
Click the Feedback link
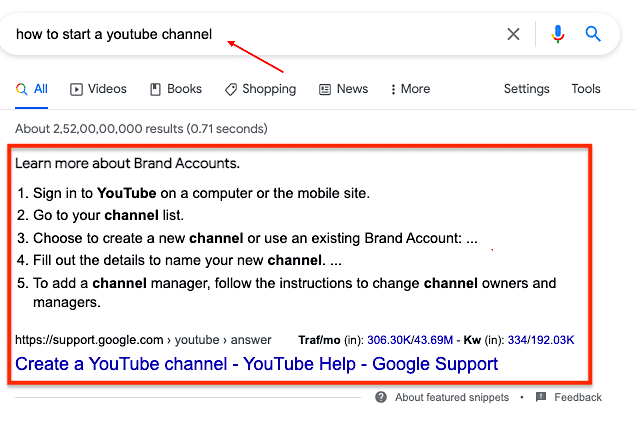click(578, 397)
